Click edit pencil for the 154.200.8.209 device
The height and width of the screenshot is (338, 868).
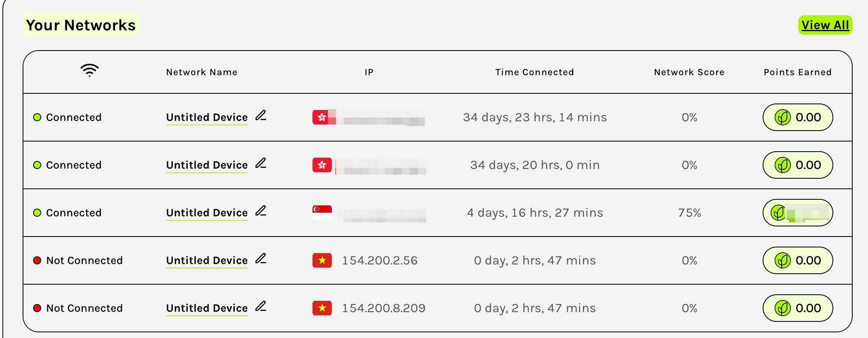point(261,306)
